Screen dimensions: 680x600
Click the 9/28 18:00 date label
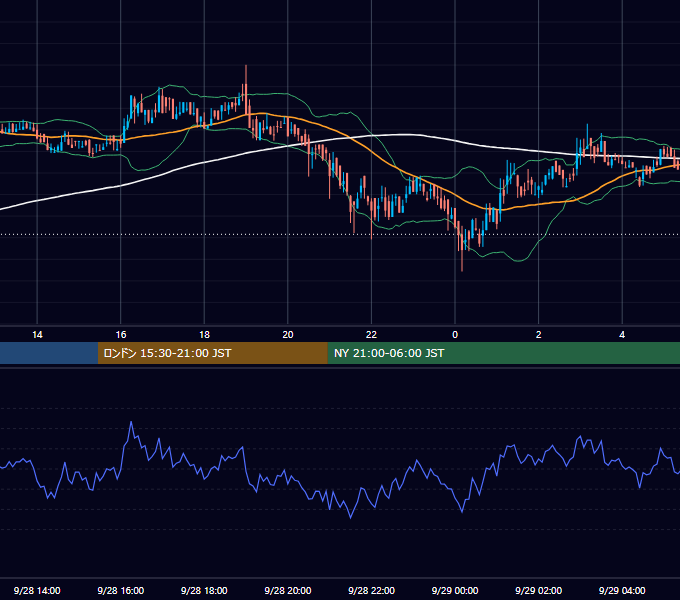[204, 590]
